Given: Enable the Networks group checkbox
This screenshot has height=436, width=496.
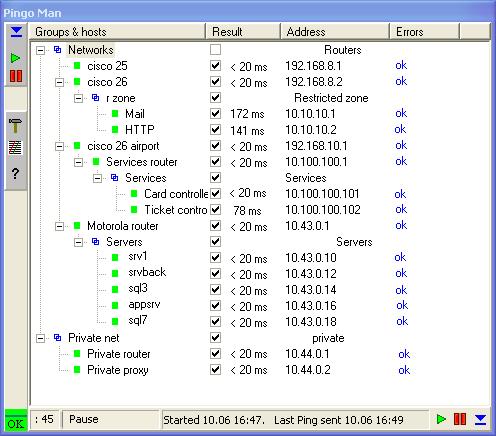Looking at the screenshot, I should [x=215, y=50].
